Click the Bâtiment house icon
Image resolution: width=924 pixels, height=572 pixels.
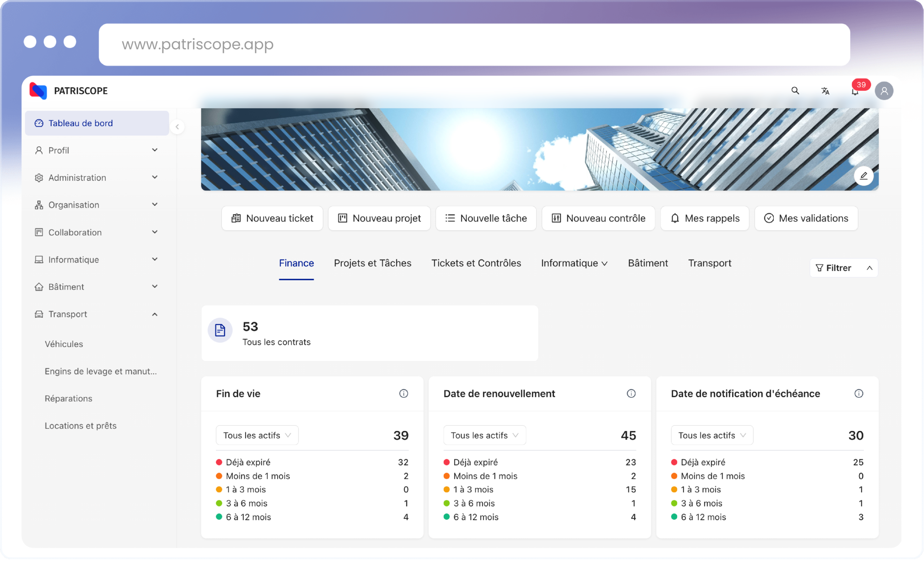(x=39, y=287)
